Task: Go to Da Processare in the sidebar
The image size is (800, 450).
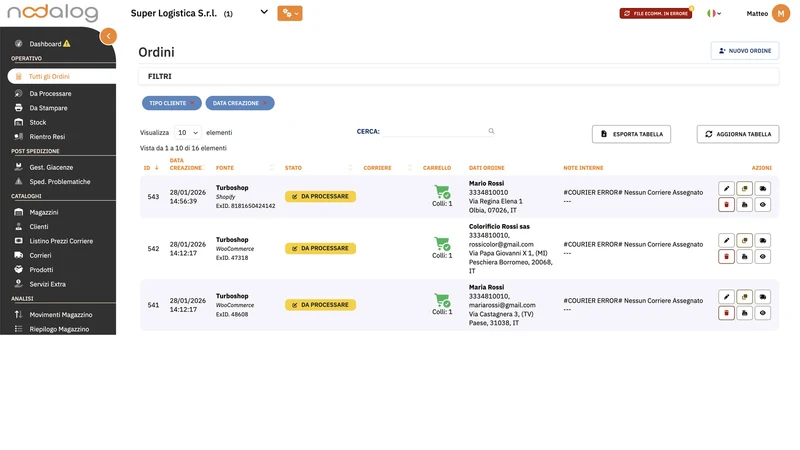Action: tap(50, 94)
